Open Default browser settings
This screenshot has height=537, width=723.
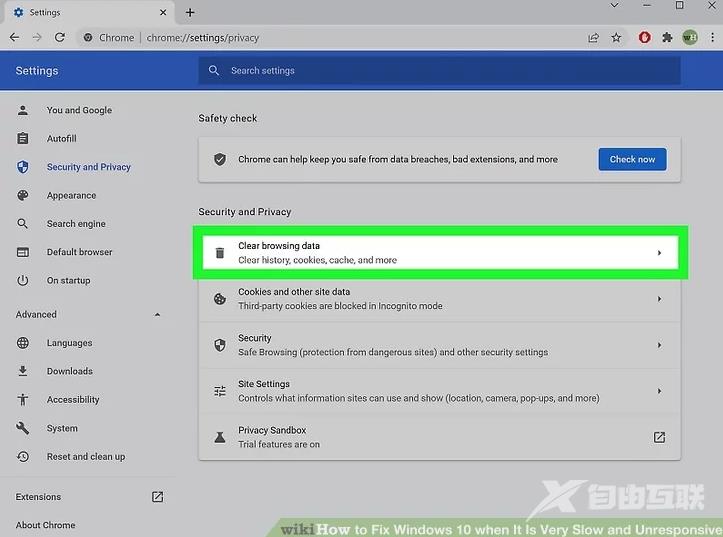(x=79, y=252)
